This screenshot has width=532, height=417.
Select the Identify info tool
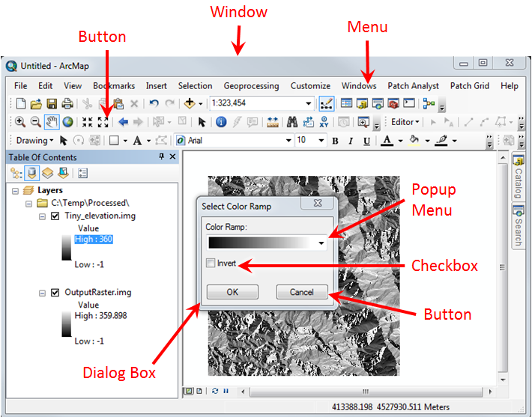(221, 121)
